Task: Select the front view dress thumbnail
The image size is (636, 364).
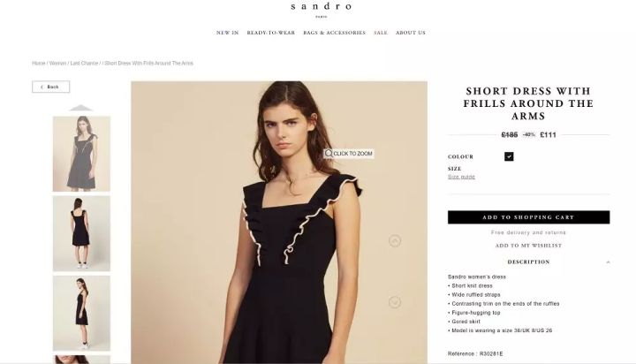Action: tap(81, 154)
